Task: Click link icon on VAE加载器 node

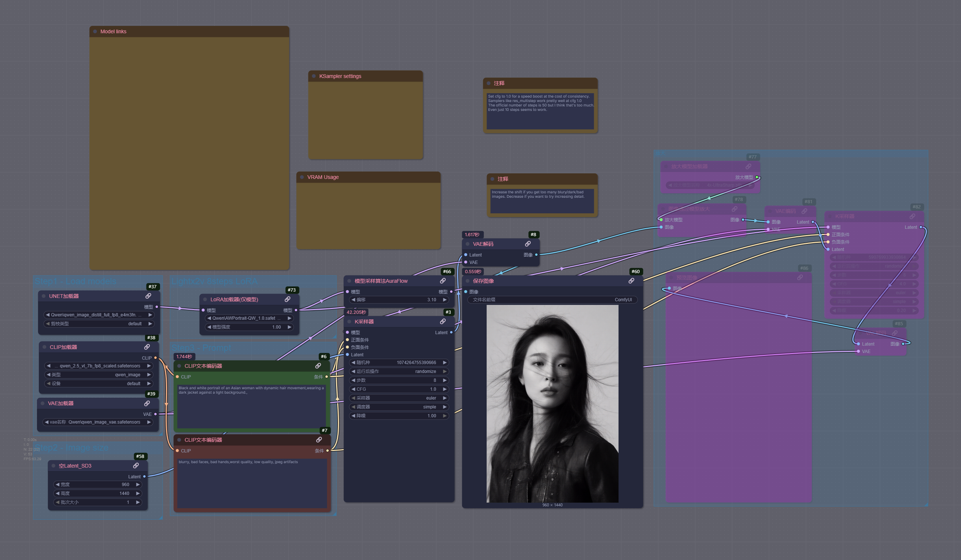Action: [x=147, y=403]
